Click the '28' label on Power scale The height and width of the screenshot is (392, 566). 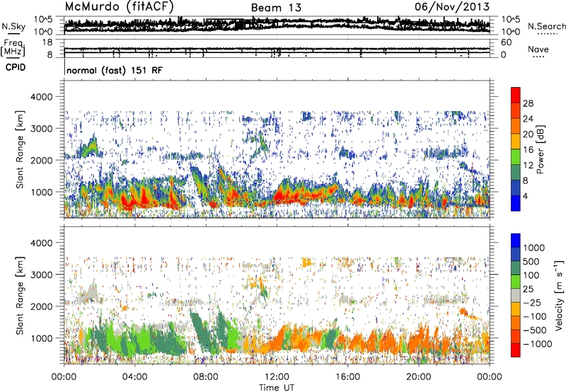[528, 103]
